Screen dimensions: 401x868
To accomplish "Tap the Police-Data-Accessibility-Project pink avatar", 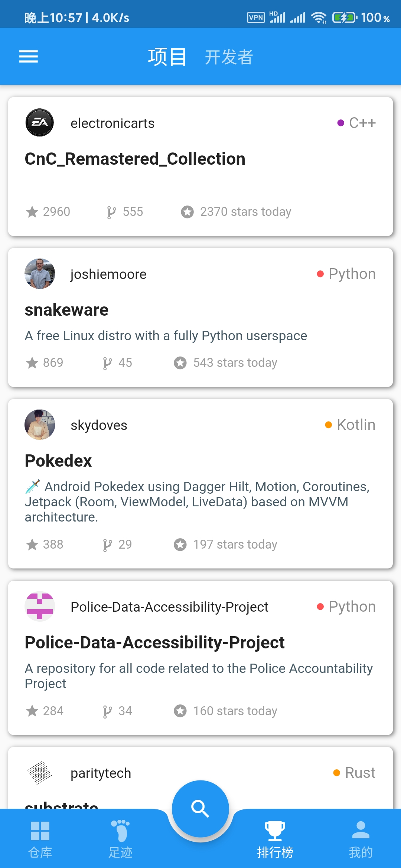I will point(40,606).
